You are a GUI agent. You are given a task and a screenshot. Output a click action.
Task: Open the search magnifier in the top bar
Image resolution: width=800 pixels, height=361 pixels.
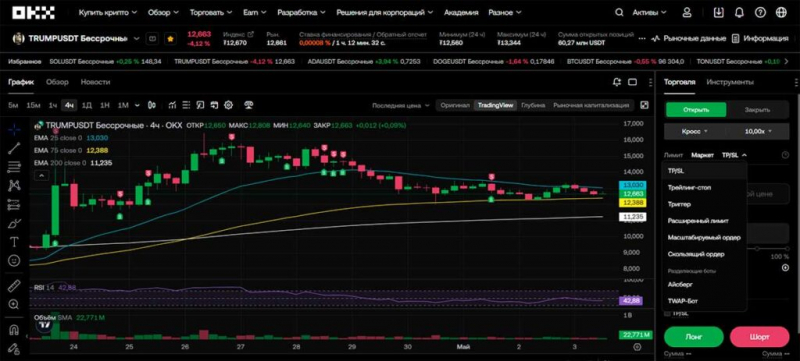click(x=619, y=12)
